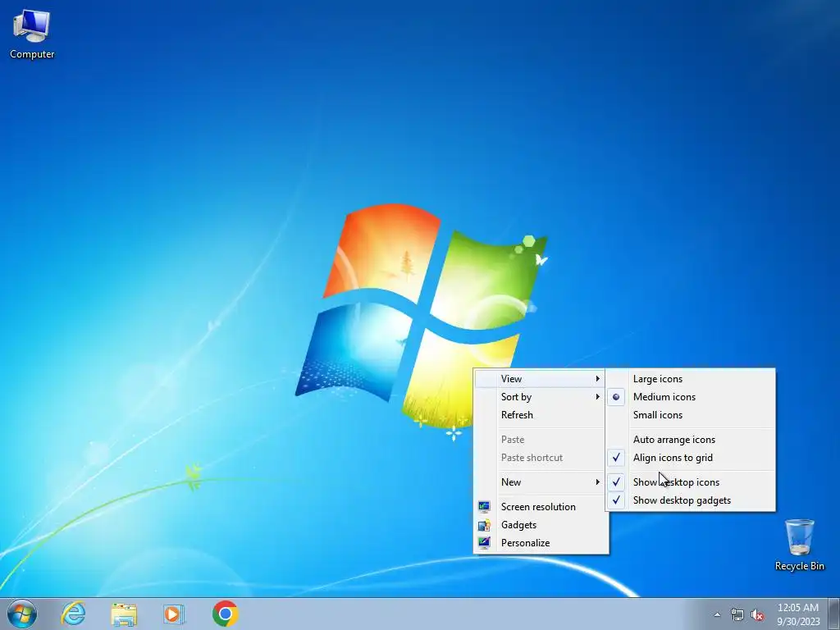Screen dimensions: 840x630
Task: Launch Internet Explorer from the taskbar
Action: (73, 614)
